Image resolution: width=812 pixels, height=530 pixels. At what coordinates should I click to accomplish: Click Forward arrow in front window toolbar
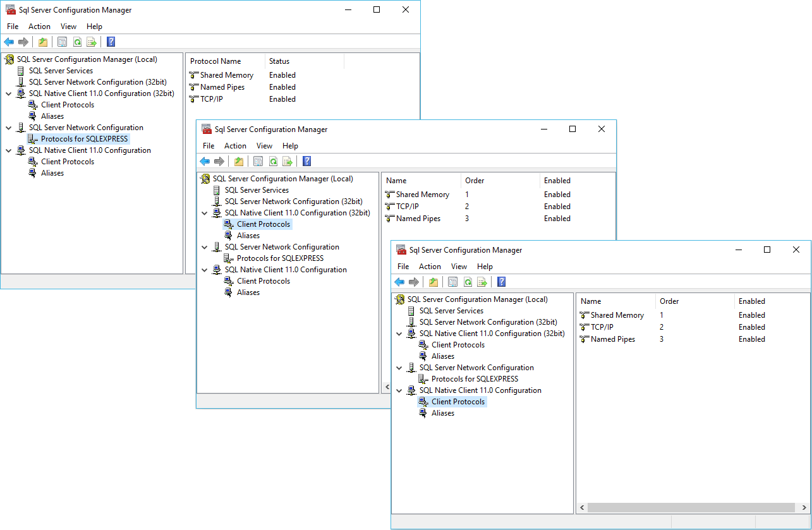pos(414,282)
